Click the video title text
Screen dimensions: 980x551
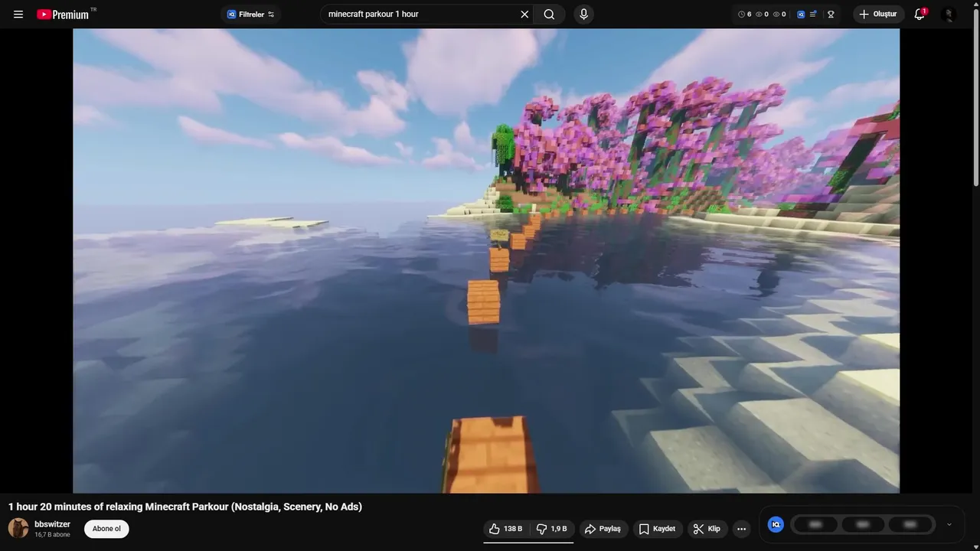coord(185,507)
